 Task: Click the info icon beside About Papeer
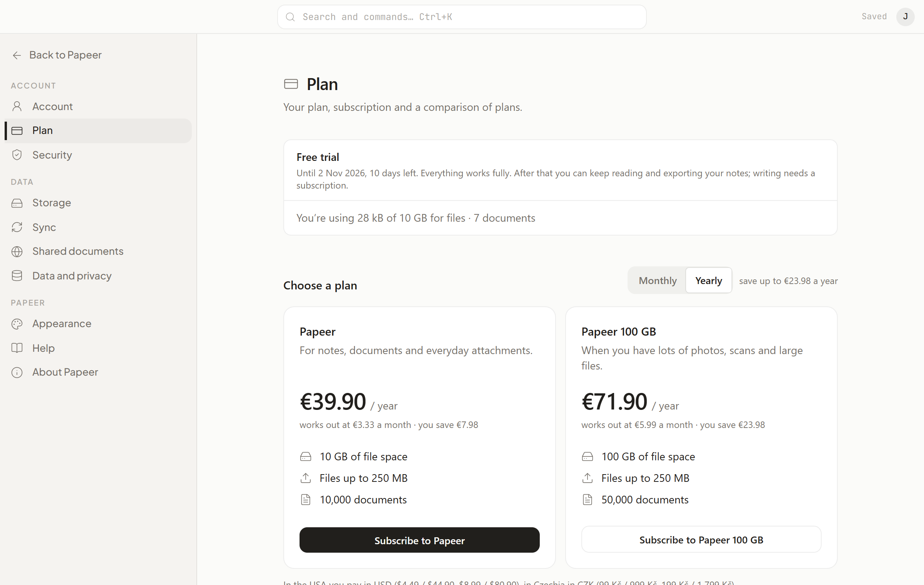click(17, 372)
